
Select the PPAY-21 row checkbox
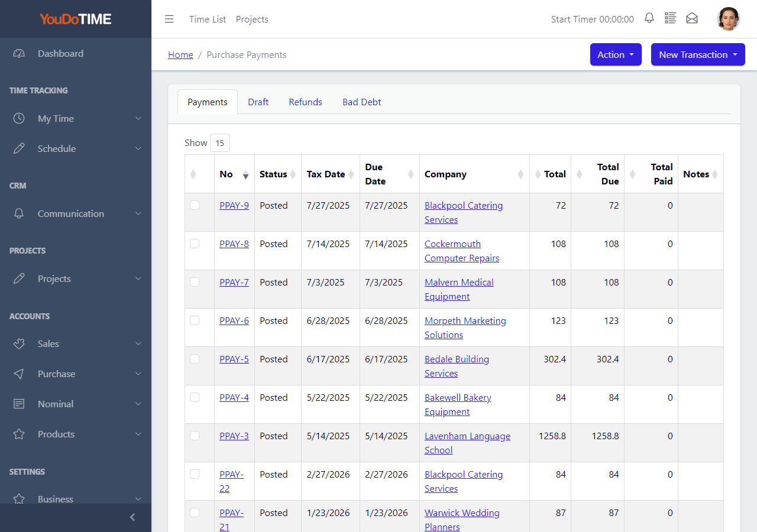click(195, 512)
